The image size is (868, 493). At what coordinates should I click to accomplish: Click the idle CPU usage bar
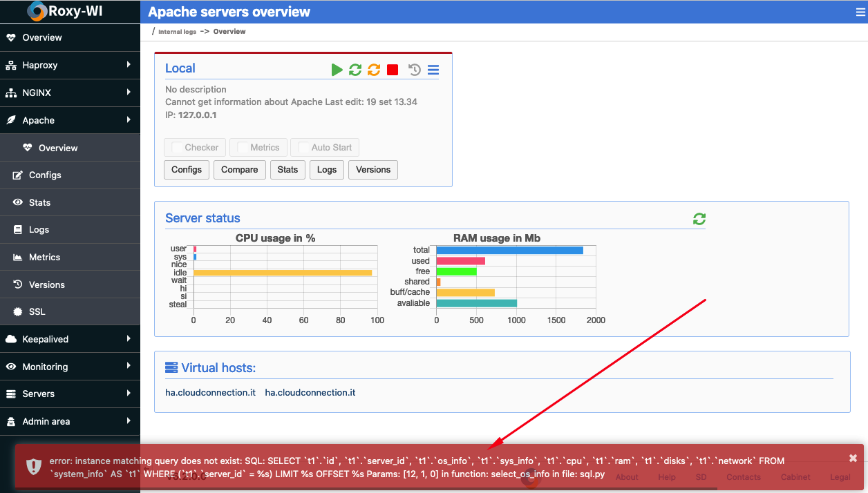point(283,273)
